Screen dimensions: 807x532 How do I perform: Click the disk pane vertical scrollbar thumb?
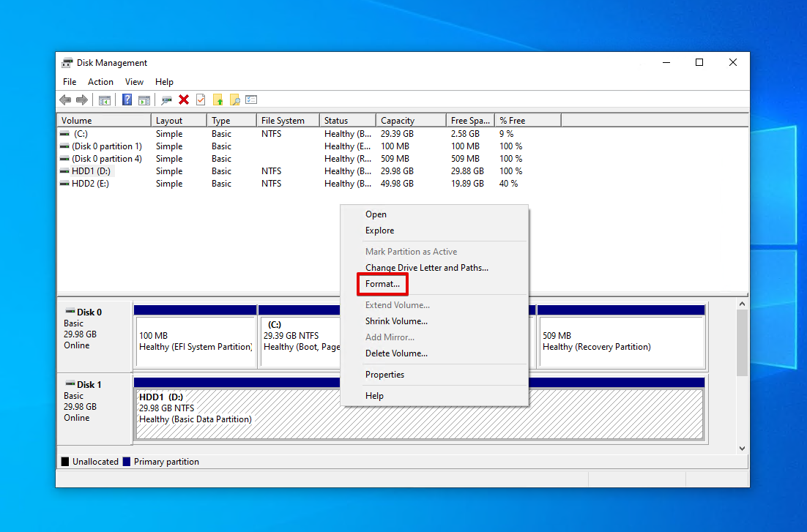(742, 343)
